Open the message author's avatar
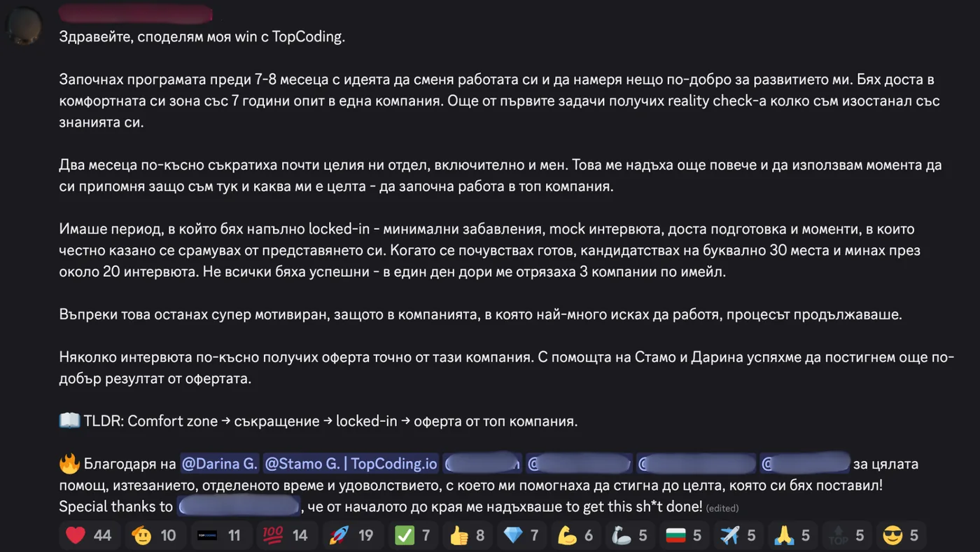Viewport: 980px width, 552px height. click(x=24, y=25)
